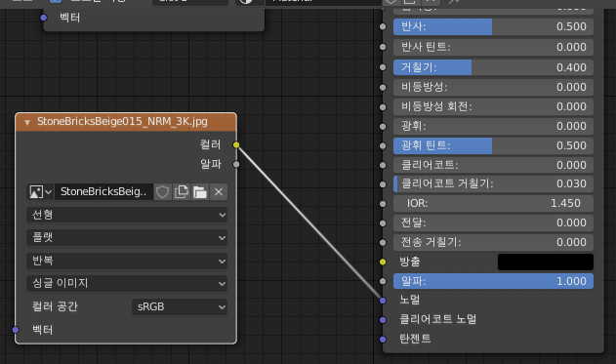Click the 전송 거칠기 value field

[493, 242]
